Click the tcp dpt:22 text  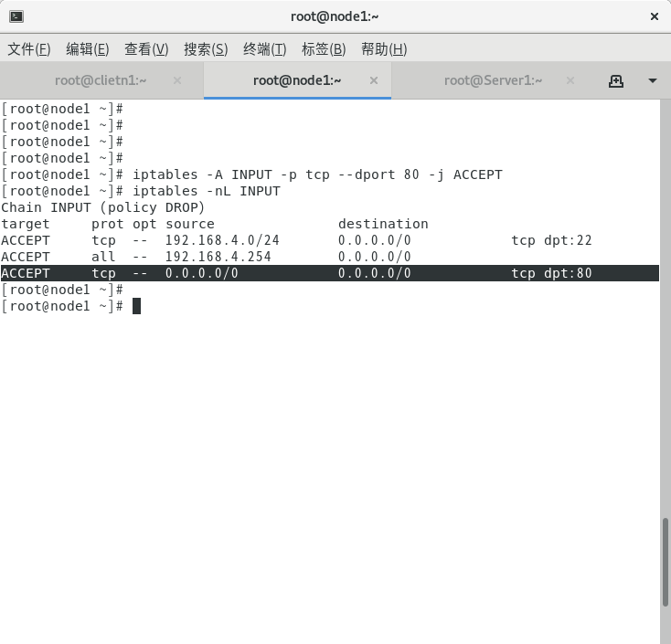point(551,240)
